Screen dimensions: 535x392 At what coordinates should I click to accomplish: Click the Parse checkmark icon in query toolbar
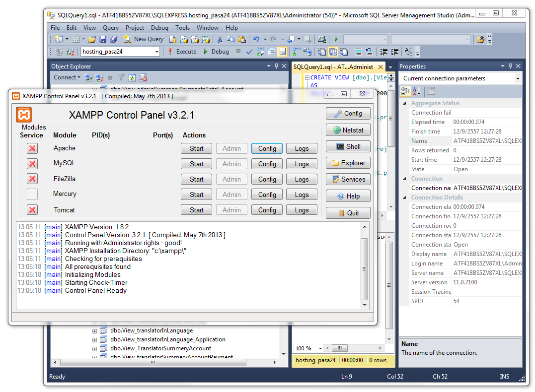(x=249, y=52)
